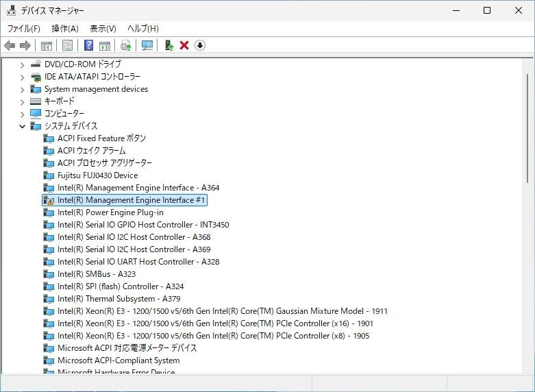Screen dimensions: 535x392
Task: Maximize the Device Manager window
Action: pyautogui.click(x=487, y=10)
